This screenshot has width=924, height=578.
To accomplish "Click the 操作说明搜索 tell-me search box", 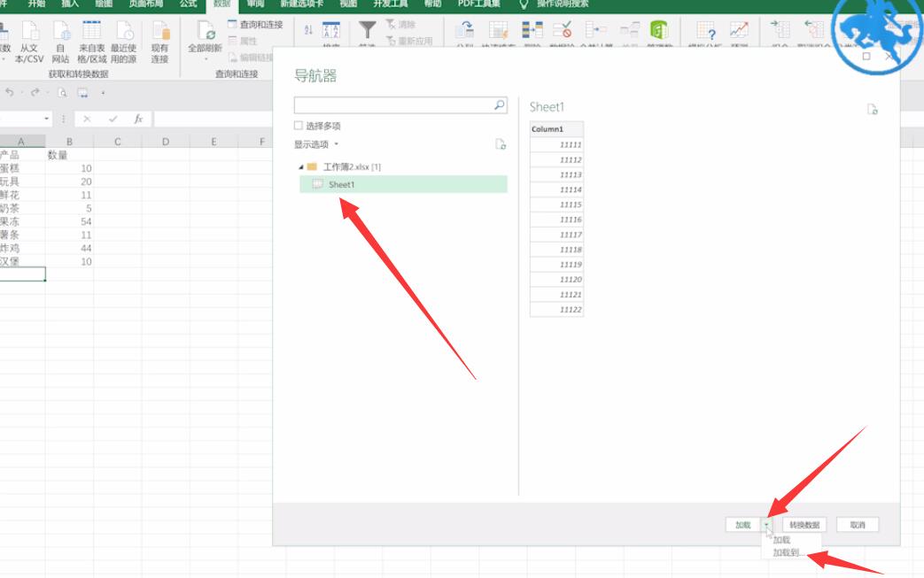I will coord(563,4).
